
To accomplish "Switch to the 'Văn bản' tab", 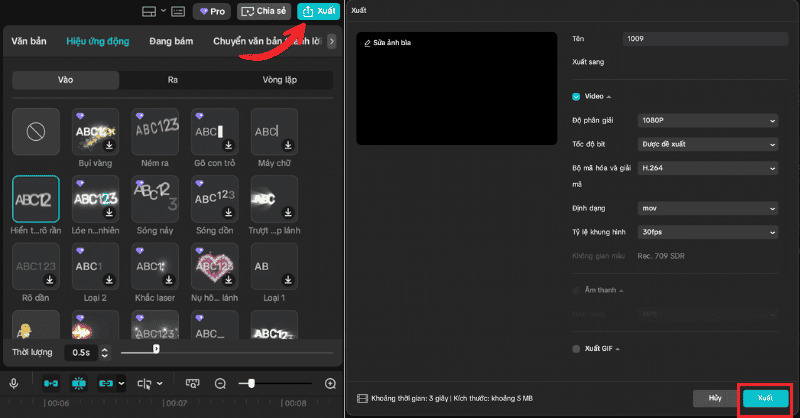I will click(30, 42).
